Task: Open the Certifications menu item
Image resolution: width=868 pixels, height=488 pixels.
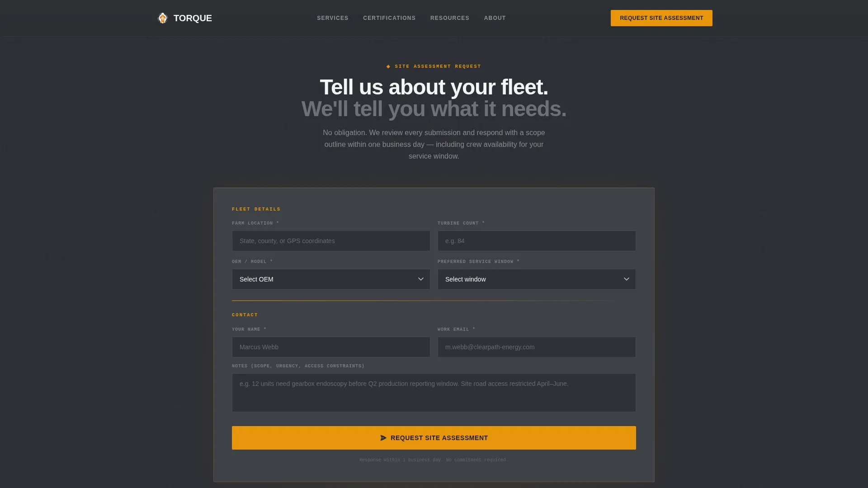Action: 389,18
